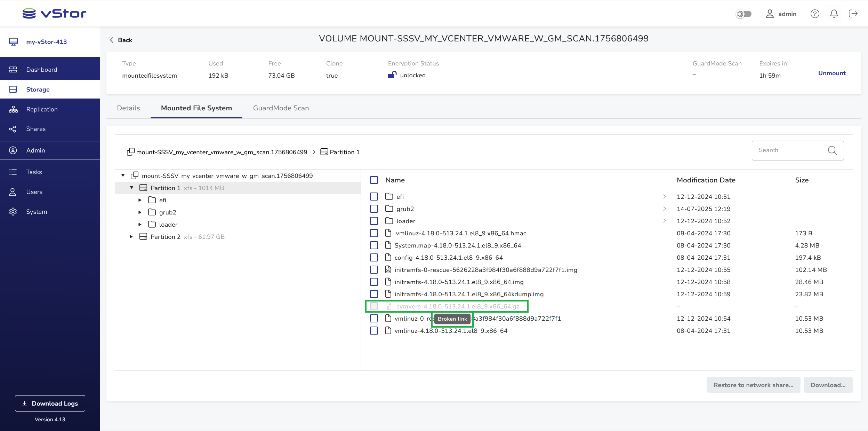The image size is (868, 431).
Task: Open the Shares sidebar section
Action: click(x=36, y=129)
